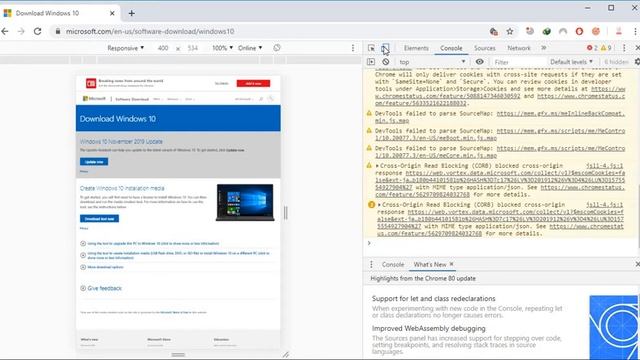This screenshot has height=360, width=640.
Task: Toggle the device toolbar icon
Action: pyautogui.click(x=385, y=48)
